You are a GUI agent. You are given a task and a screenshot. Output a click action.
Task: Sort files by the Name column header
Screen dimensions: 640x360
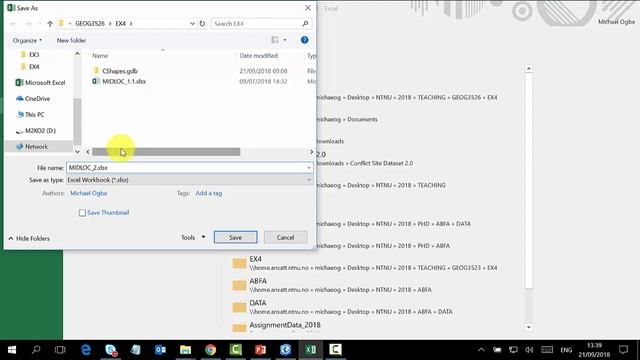[100, 56]
